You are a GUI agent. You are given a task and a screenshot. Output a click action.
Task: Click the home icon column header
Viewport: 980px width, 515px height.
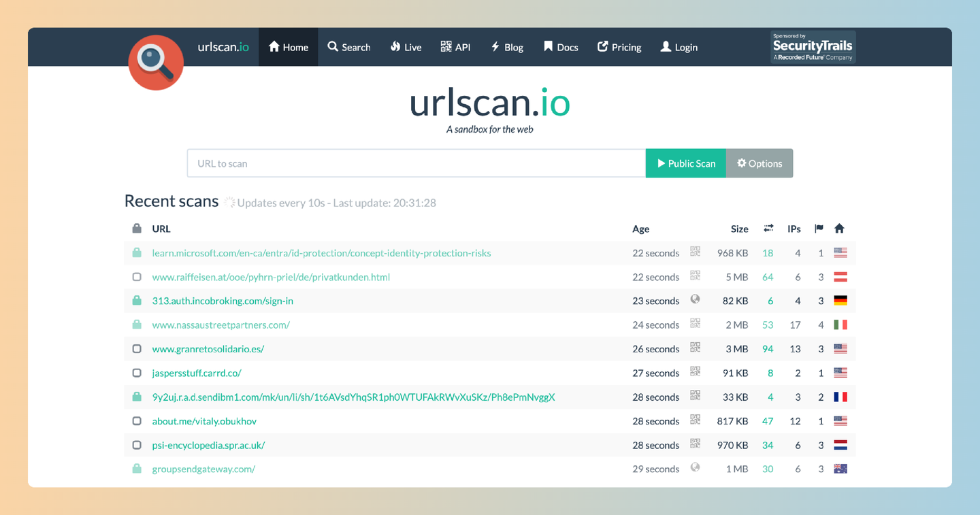[839, 229]
